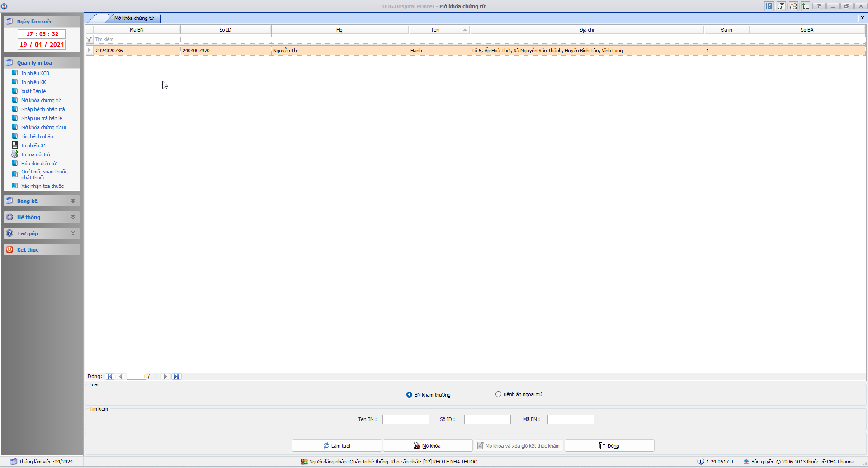Click the chat messages icon in title bar
Viewport: 868px width, 468px height.
[781, 6]
